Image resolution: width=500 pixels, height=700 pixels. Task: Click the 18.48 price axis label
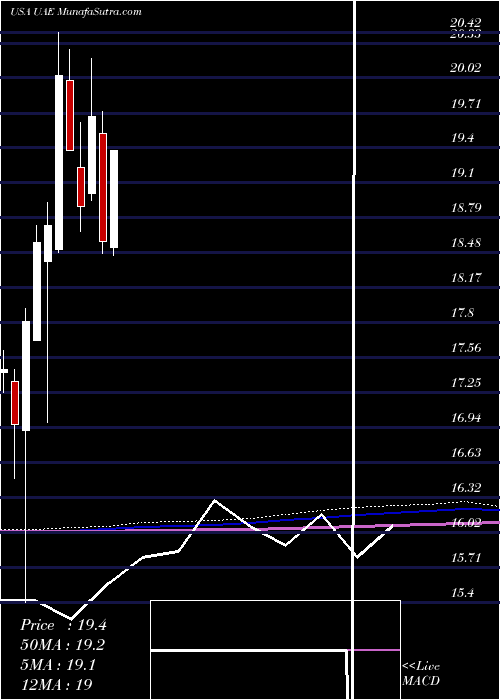(466, 243)
